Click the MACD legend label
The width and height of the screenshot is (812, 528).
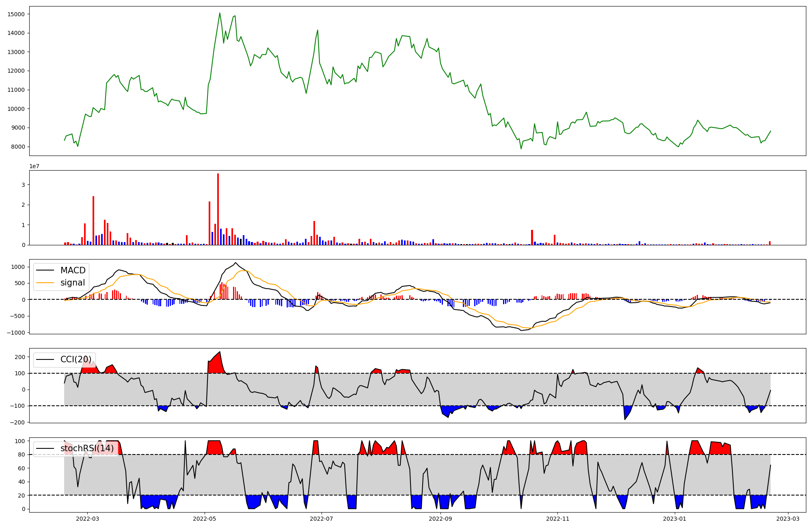[x=73, y=270]
